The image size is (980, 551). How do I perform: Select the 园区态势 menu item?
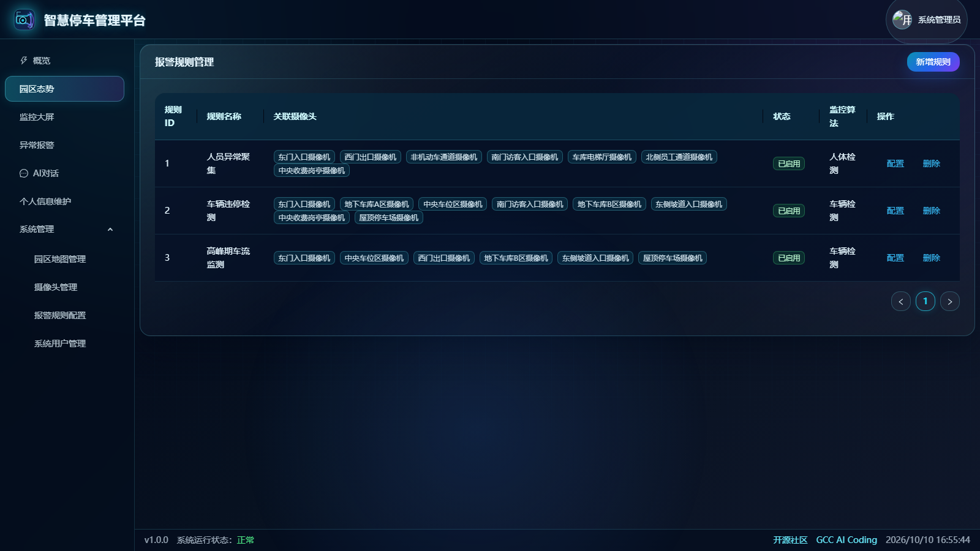(64, 89)
